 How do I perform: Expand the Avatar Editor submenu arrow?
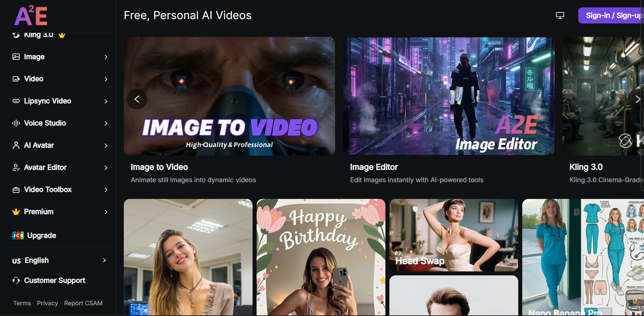point(106,168)
